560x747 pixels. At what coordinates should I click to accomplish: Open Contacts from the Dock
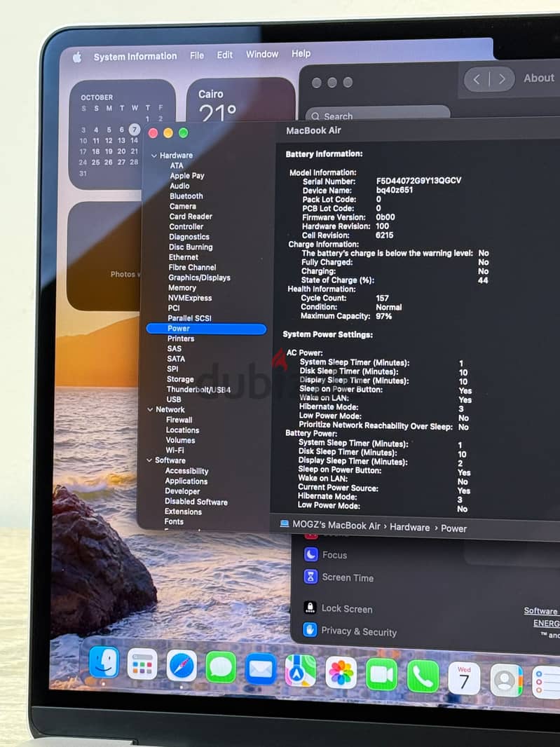tap(506, 680)
